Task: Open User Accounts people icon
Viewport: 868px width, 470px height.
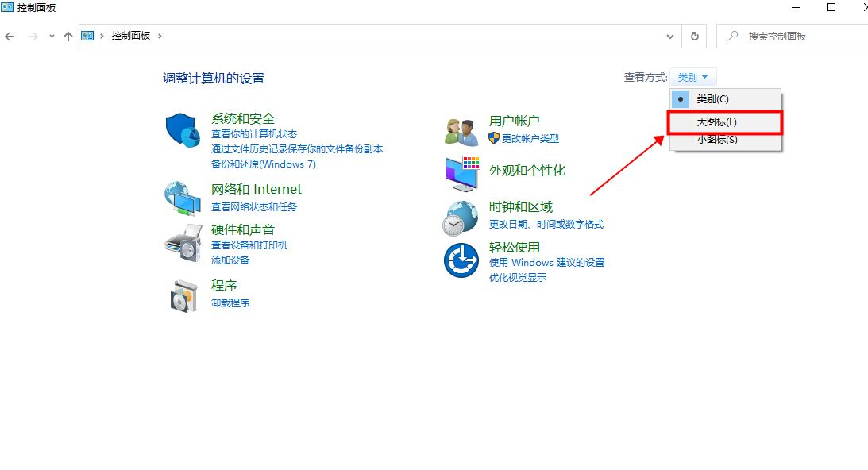Action: coord(461,133)
